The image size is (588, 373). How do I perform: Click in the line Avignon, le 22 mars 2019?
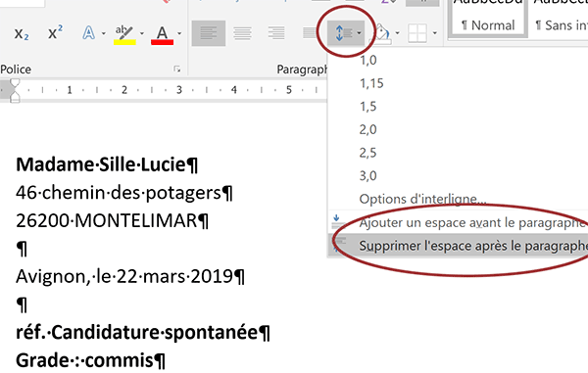pyautogui.click(x=130, y=277)
